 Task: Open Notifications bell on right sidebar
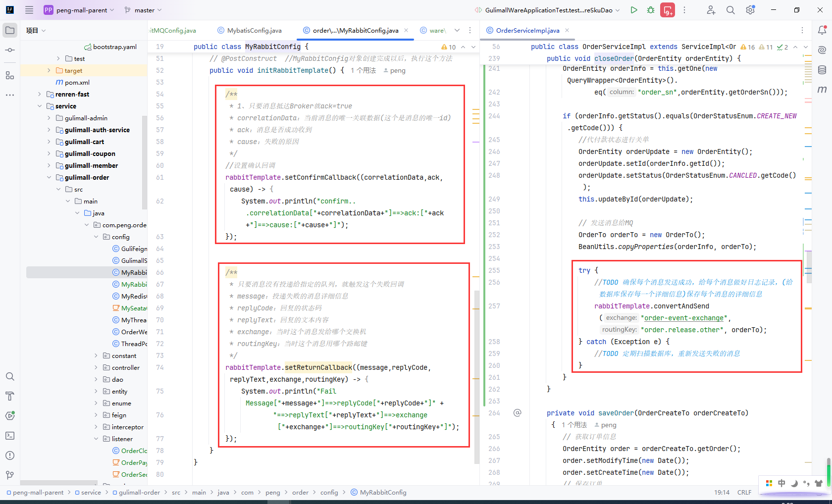coord(822,30)
